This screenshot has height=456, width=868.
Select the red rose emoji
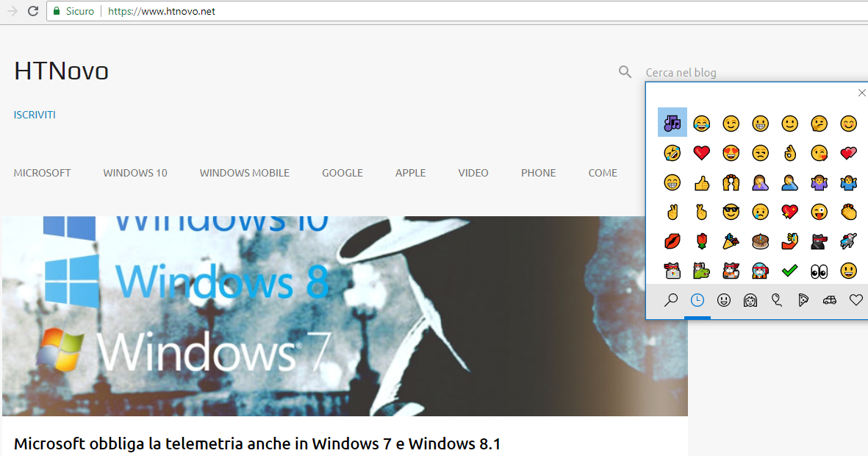pos(701,241)
